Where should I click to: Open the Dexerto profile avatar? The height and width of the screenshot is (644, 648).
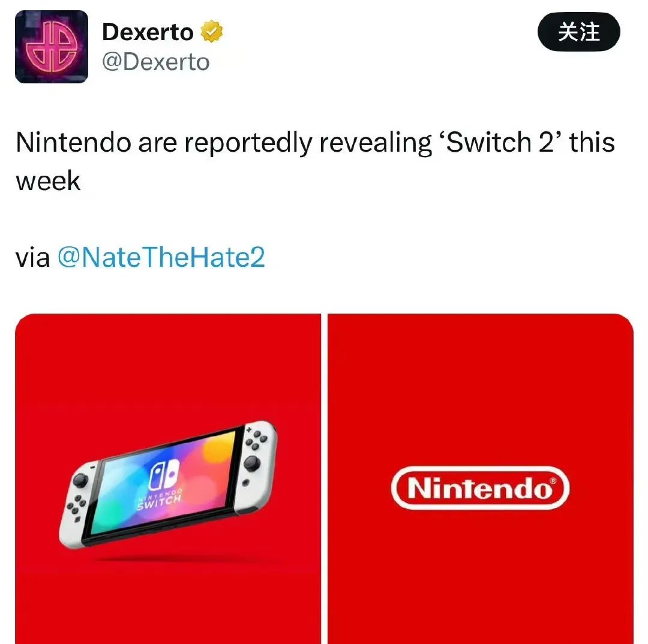click(52, 47)
